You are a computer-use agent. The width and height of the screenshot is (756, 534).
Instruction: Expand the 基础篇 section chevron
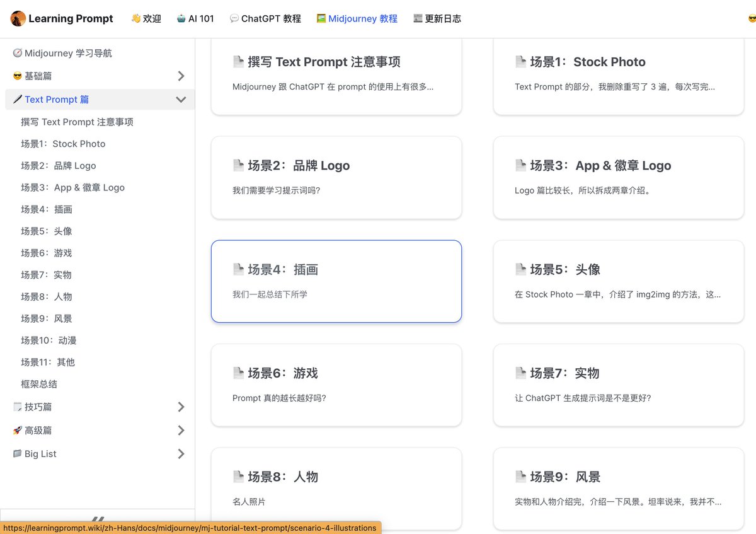181,75
